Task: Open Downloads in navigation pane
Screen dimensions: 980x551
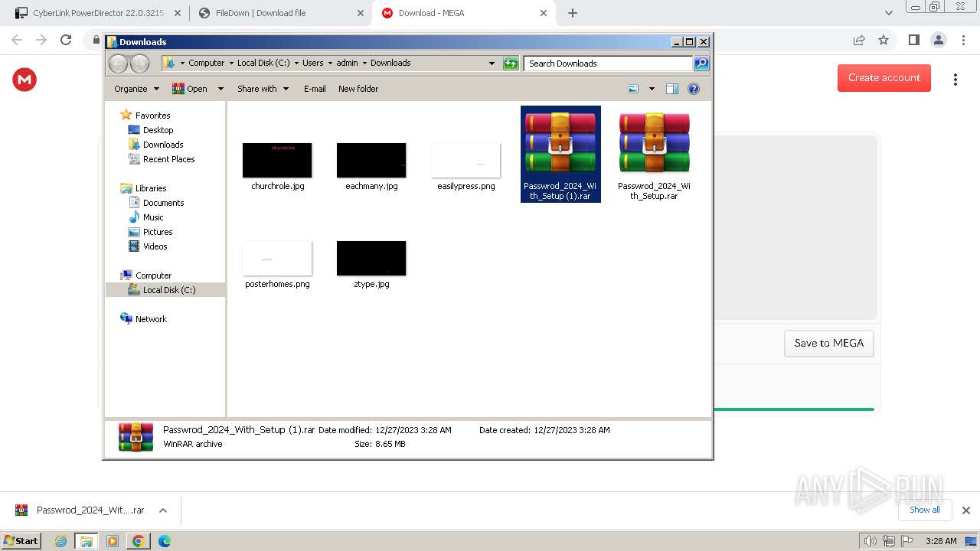Action: pos(163,145)
